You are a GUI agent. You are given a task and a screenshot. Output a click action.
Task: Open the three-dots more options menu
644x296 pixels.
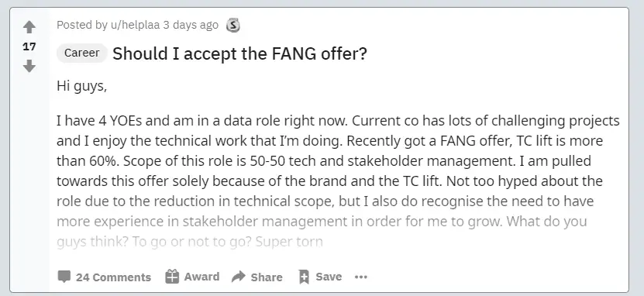point(361,277)
